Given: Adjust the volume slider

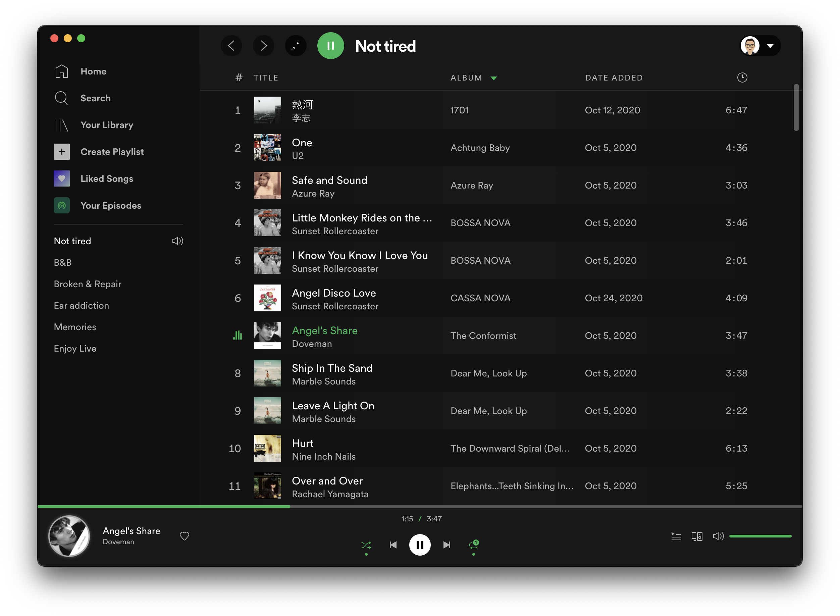Looking at the screenshot, I should (x=760, y=536).
